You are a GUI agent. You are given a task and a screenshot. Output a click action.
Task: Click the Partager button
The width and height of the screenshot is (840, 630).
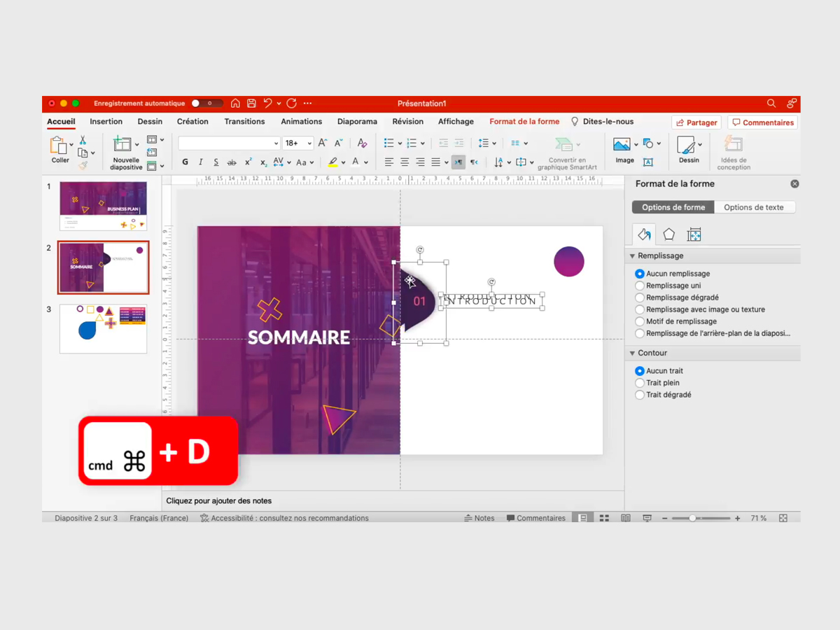tap(696, 122)
